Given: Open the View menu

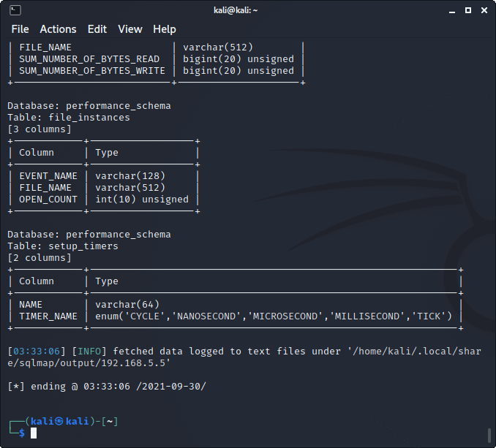Looking at the screenshot, I should [130, 29].
